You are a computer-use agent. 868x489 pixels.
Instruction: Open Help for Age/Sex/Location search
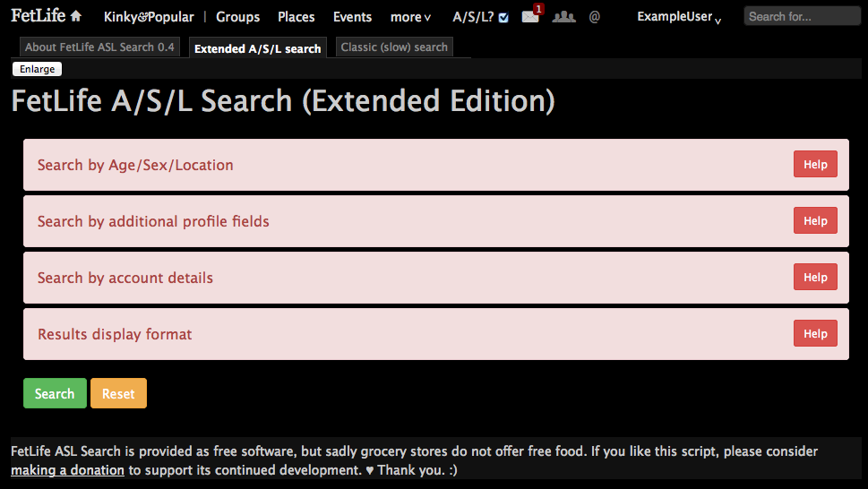tap(815, 164)
